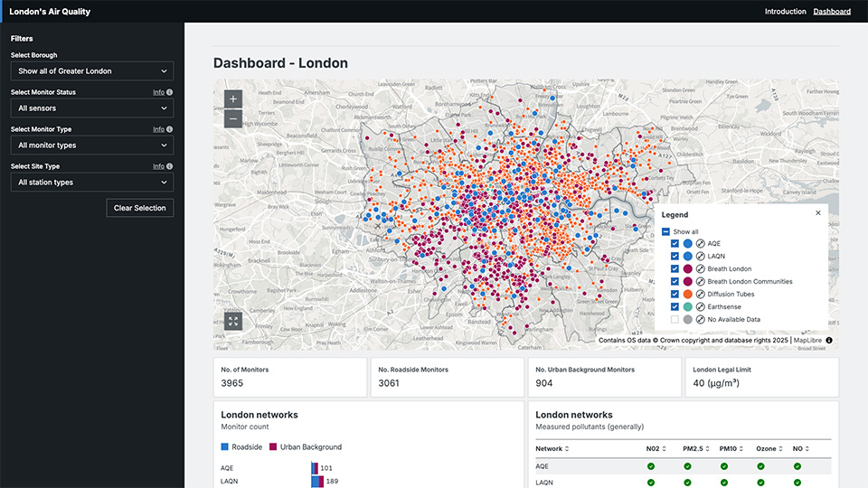This screenshot has height=488, width=868.
Task: Sort table by PM2.5 column
Action: (696, 449)
